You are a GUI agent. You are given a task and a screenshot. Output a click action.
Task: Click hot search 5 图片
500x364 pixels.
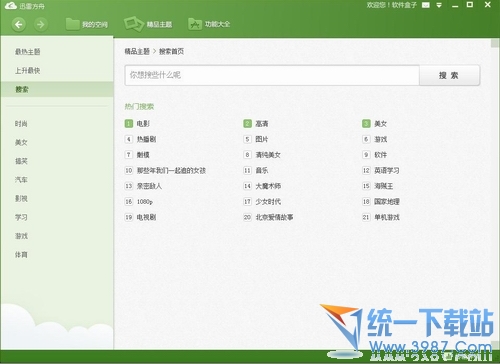pos(256,139)
